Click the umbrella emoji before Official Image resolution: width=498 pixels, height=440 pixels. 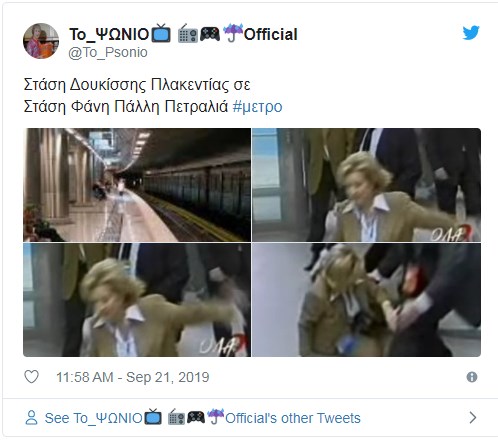pos(233,33)
